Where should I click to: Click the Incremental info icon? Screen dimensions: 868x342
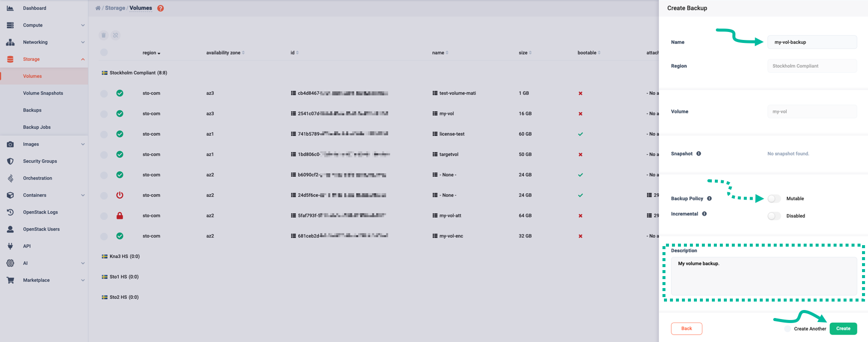[704, 214]
